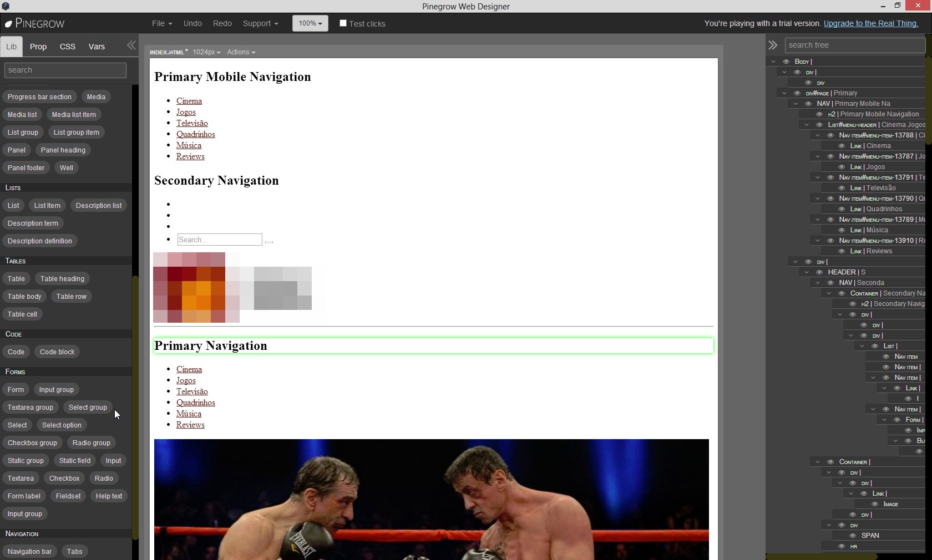
Task: Toggle eye for Link Cinema node
Action: (842, 146)
